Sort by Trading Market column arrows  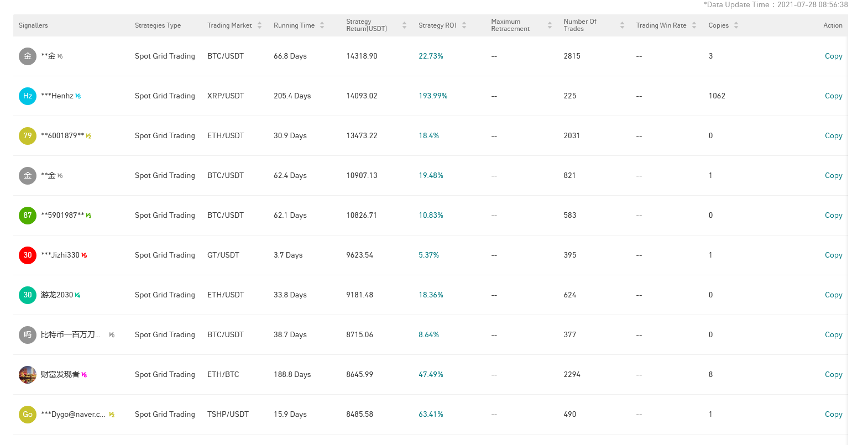click(259, 25)
